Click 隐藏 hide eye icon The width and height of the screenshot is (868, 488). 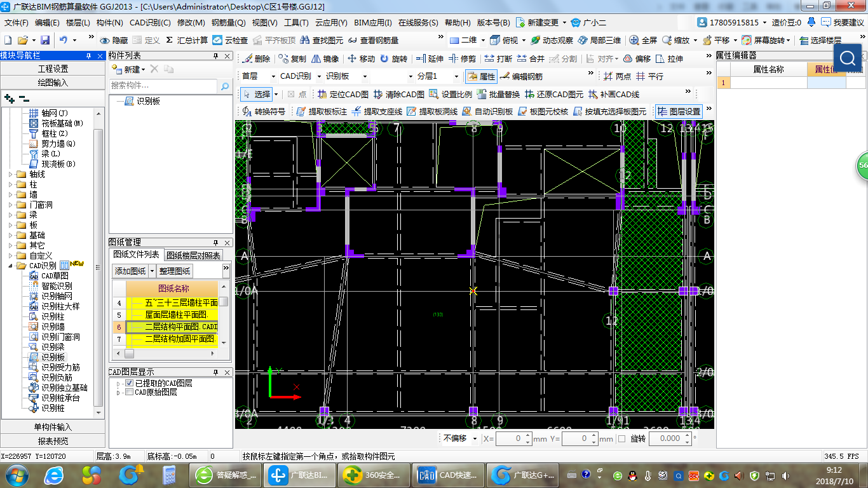pos(114,40)
